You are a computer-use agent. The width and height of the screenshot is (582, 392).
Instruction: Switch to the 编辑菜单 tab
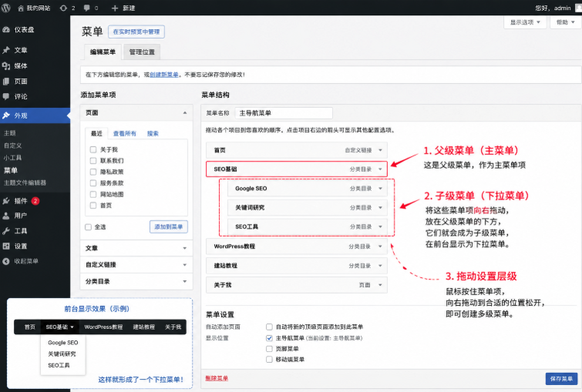(x=103, y=52)
